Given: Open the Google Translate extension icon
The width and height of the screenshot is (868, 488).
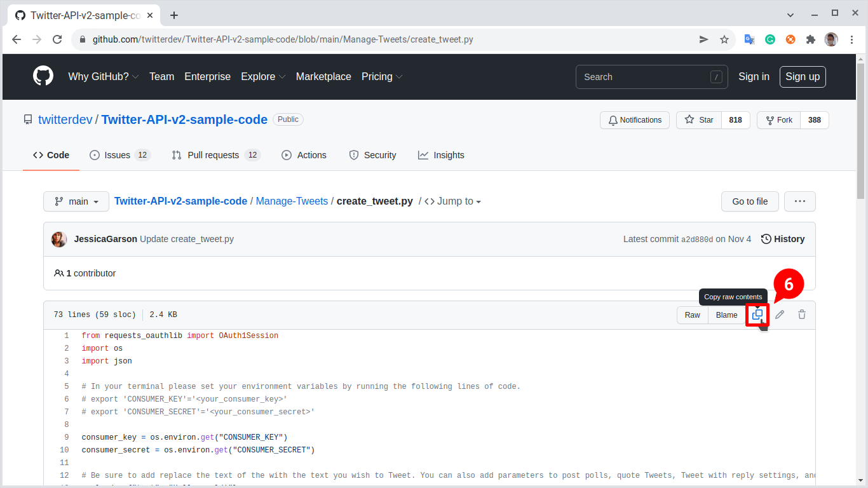Looking at the screenshot, I should [x=749, y=39].
